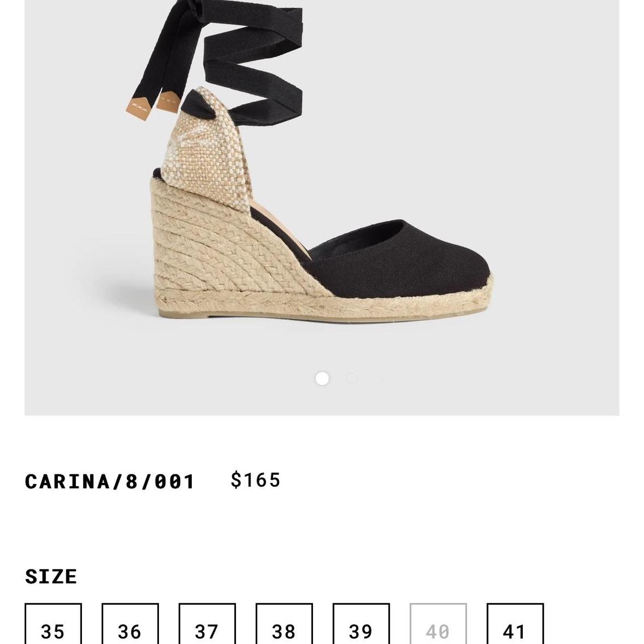
Task: Select shoe size 38
Action: point(284,624)
